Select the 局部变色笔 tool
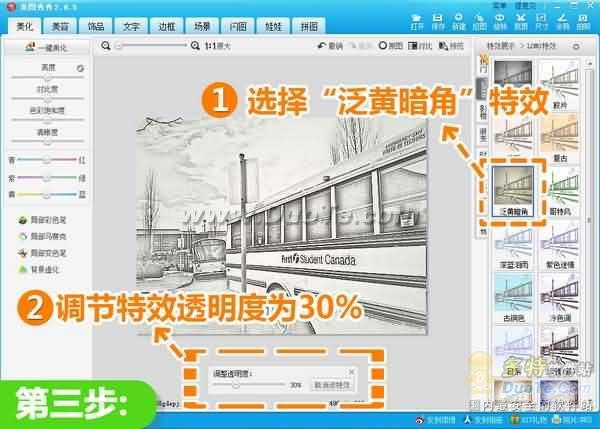Viewport: 600px width, 429px height. point(42,253)
